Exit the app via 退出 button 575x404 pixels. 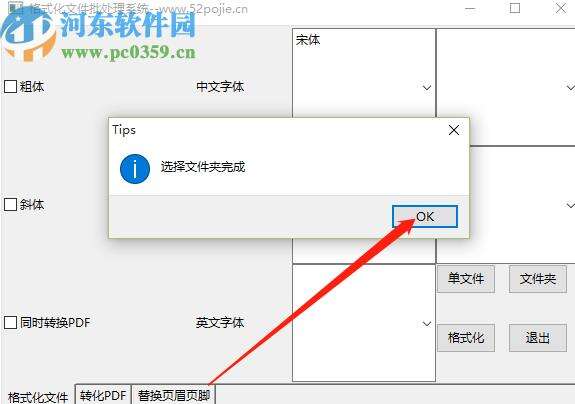(538, 338)
